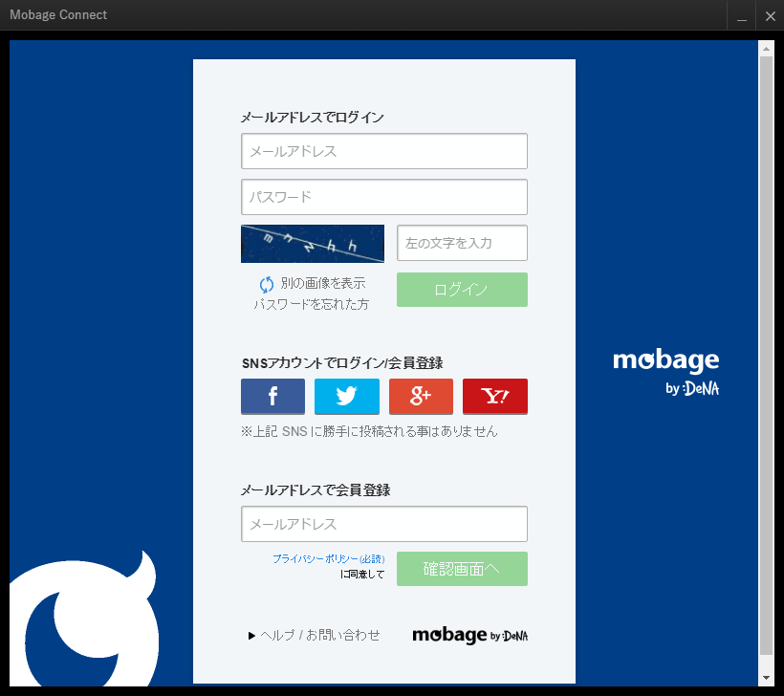
Task: Focus the パスワード field
Action: click(x=384, y=197)
